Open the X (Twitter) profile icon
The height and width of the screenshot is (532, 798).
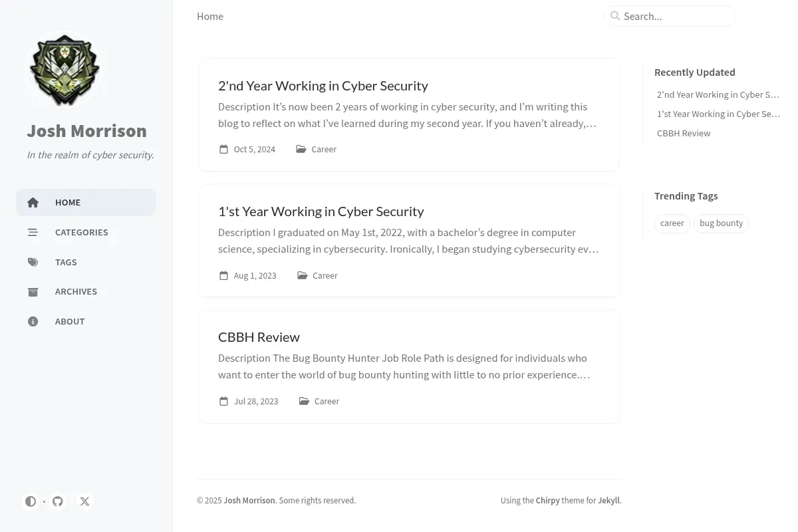click(84, 501)
